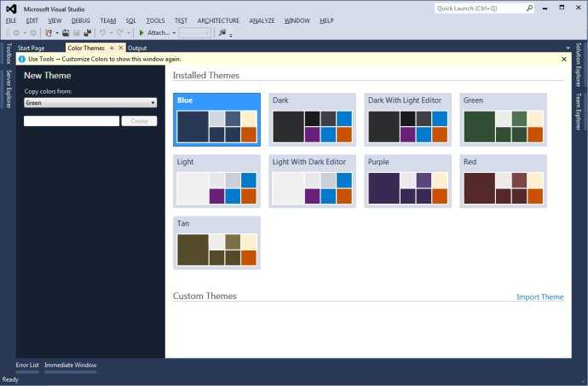The width and height of the screenshot is (588, 386).
Task: Open the DEBUG menu
Action: coord(81,20)
